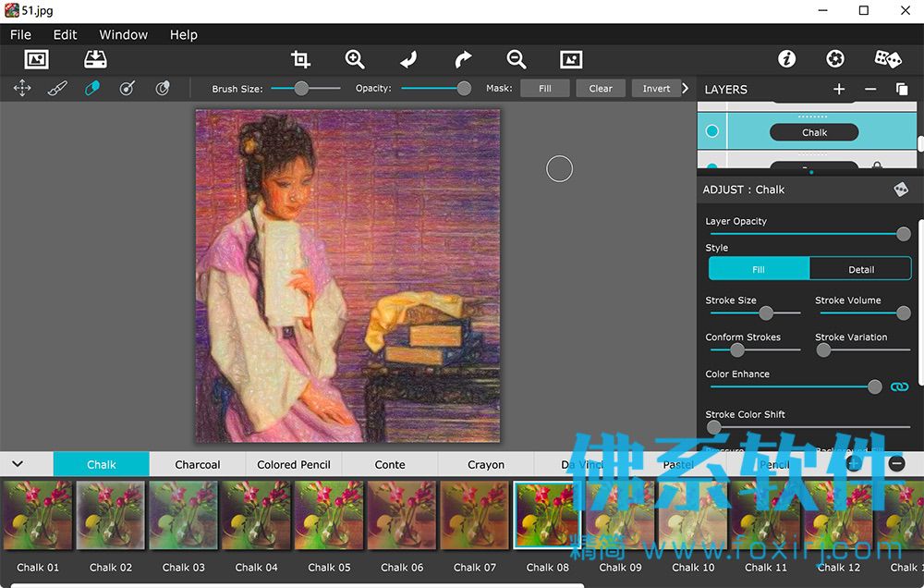Image resolution: width=924 pixels, height=588 pixels.
Task: Click the Invert mask button
Action: point(656,89)
